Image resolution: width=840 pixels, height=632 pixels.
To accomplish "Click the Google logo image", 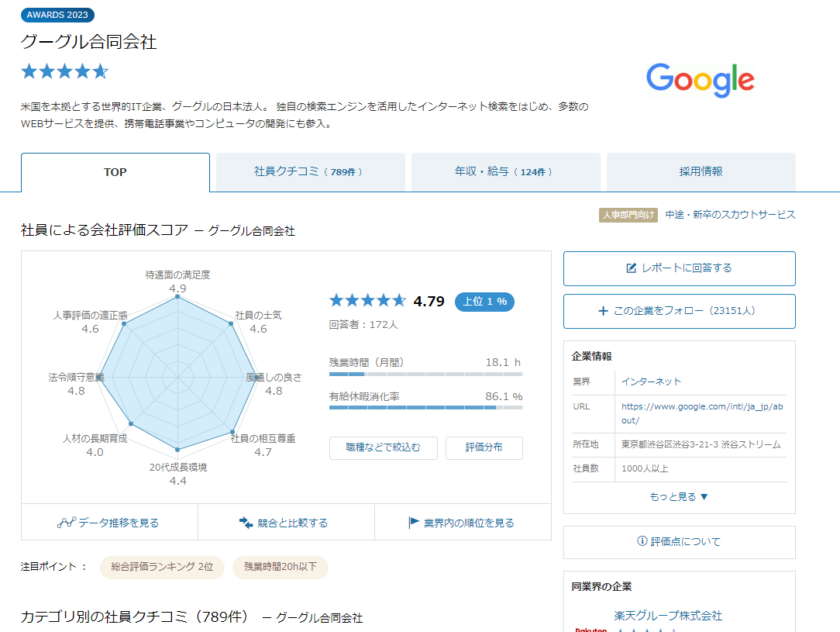I will [x=700, y=79].
